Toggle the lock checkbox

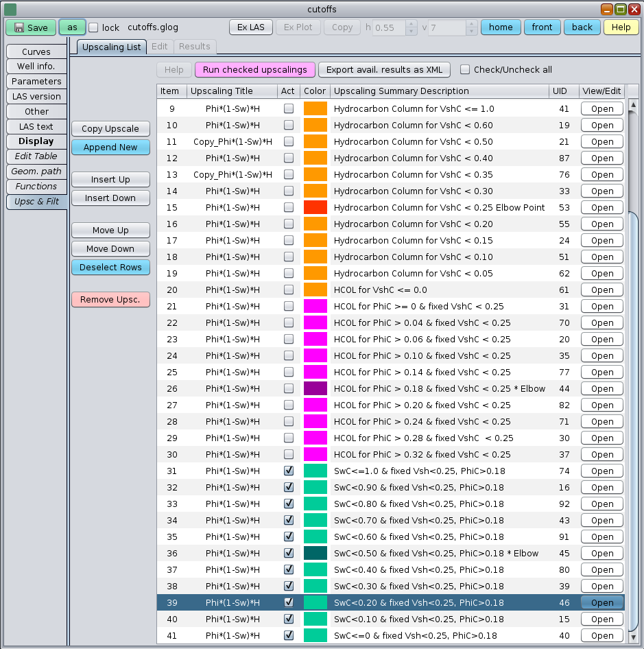pos(93,27)
